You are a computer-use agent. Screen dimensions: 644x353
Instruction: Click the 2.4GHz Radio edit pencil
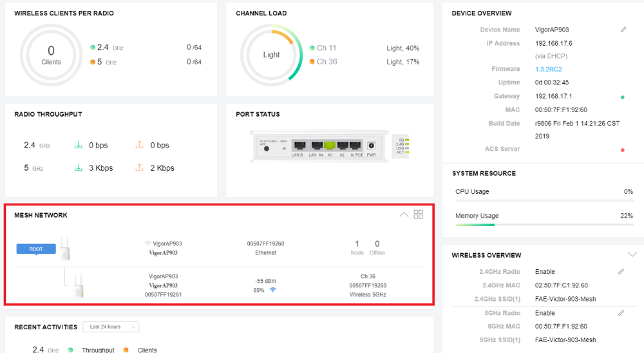click(x=621, y=272)
